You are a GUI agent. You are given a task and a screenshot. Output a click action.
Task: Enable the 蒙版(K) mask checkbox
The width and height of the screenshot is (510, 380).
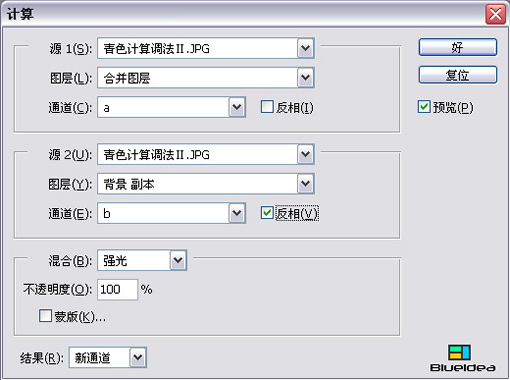click(x=45, y=316)
